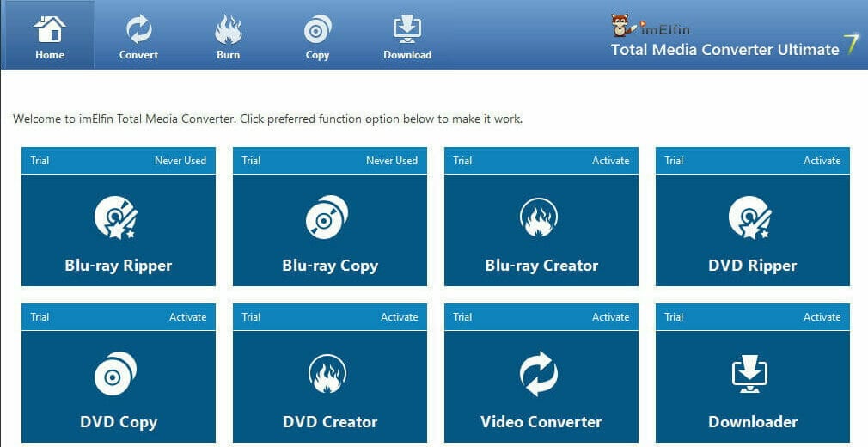Click the Blu-ray Copy title text
This screenshot has height=447, width=868.
[330, 266]
